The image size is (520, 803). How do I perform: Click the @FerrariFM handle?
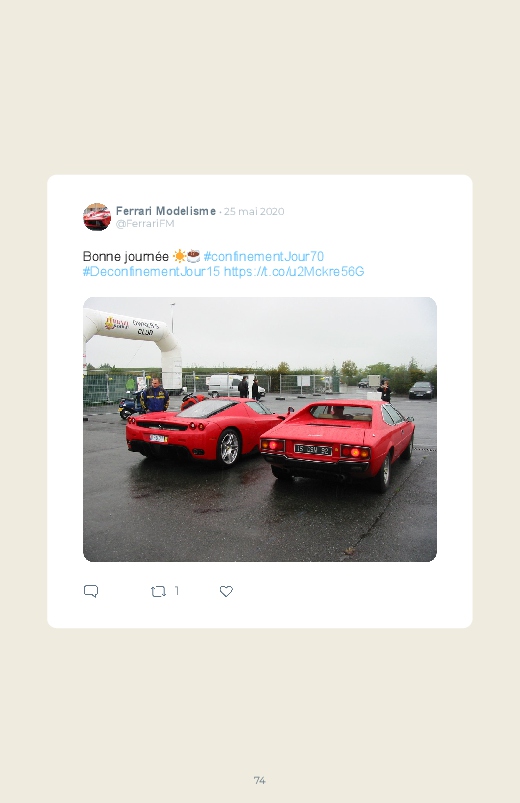[145, 224]
